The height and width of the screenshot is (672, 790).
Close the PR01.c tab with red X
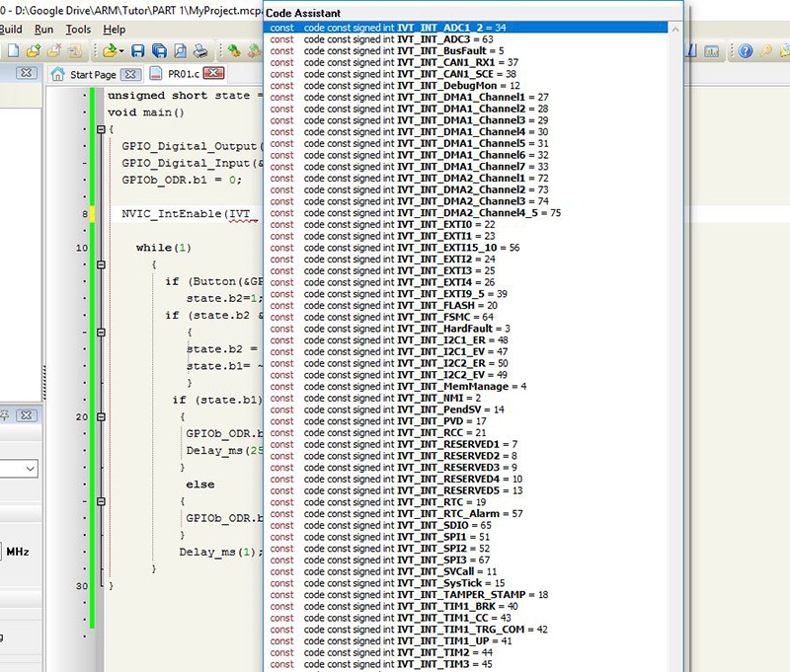[x=213, y=73]
